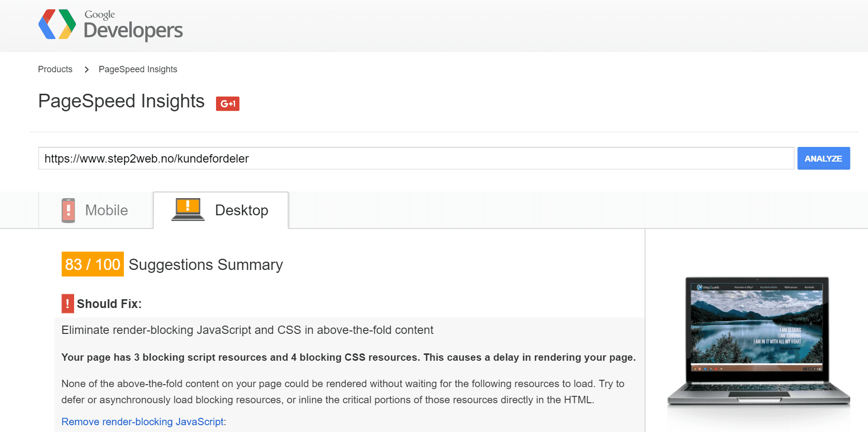Click the mobile phone warning icon
The height and width of the screenshot is (432, 868).
[68, 210]
